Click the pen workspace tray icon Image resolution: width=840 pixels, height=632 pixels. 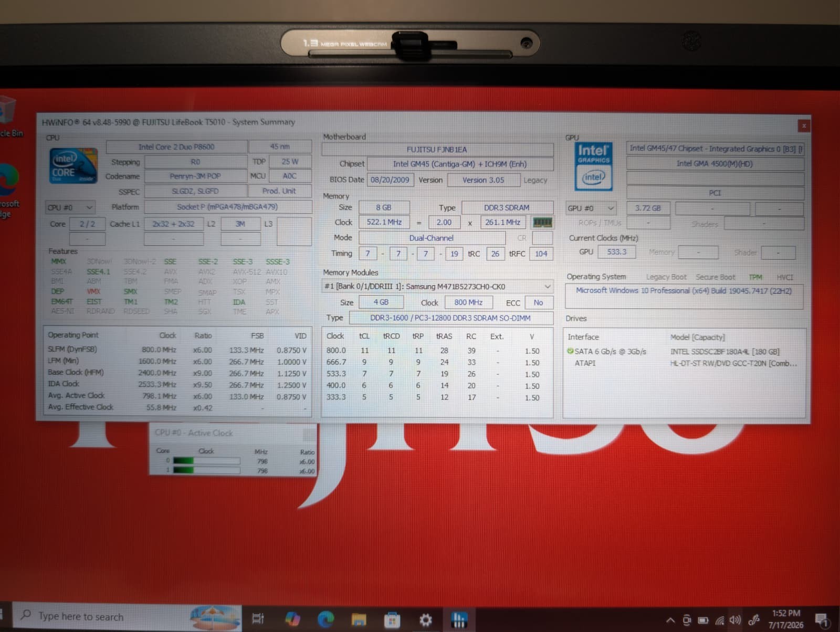click(x=754, y=620)
